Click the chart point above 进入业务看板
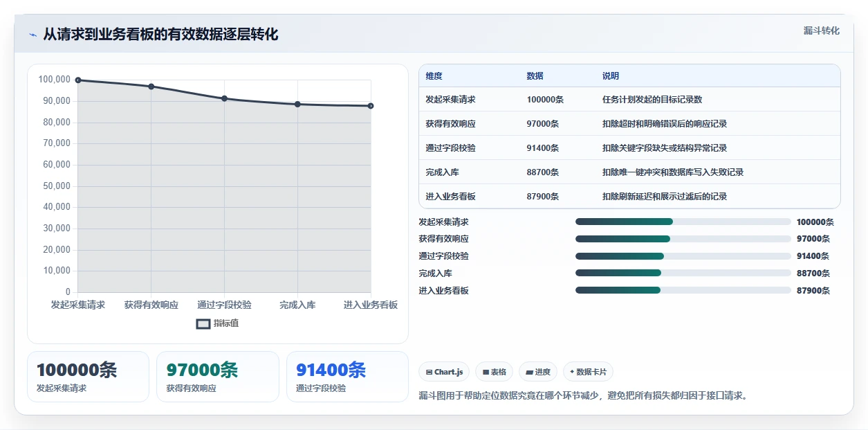The image size is (868, 430). pos(371,106)
